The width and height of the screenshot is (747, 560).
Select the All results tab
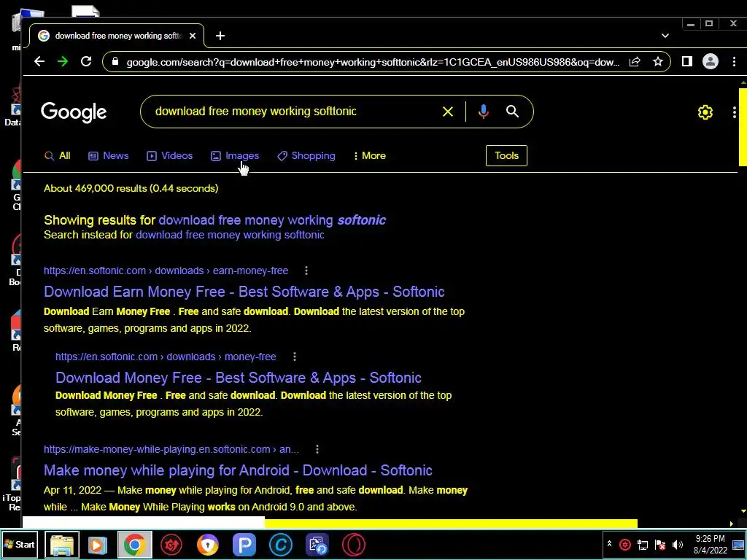coord(57,156)
